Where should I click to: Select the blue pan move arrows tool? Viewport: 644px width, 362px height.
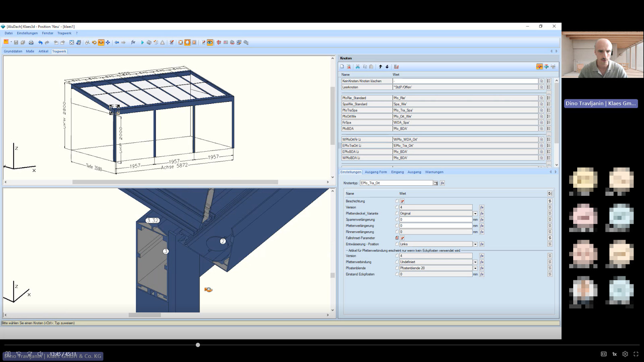click(108, 42)
